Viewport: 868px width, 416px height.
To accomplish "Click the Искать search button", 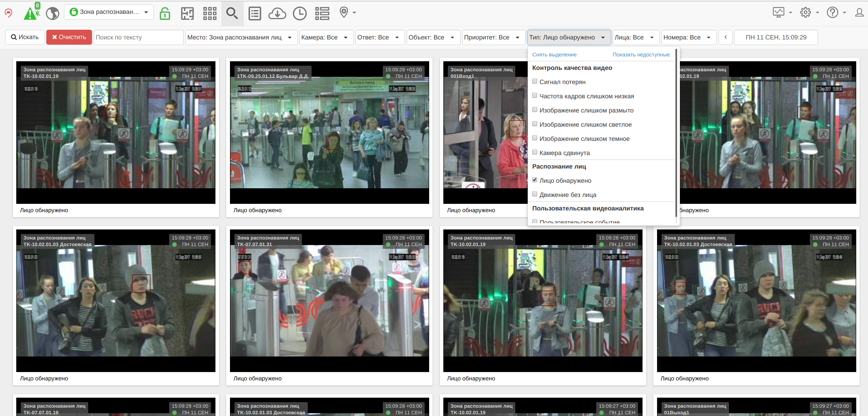I will click(25, 37).
